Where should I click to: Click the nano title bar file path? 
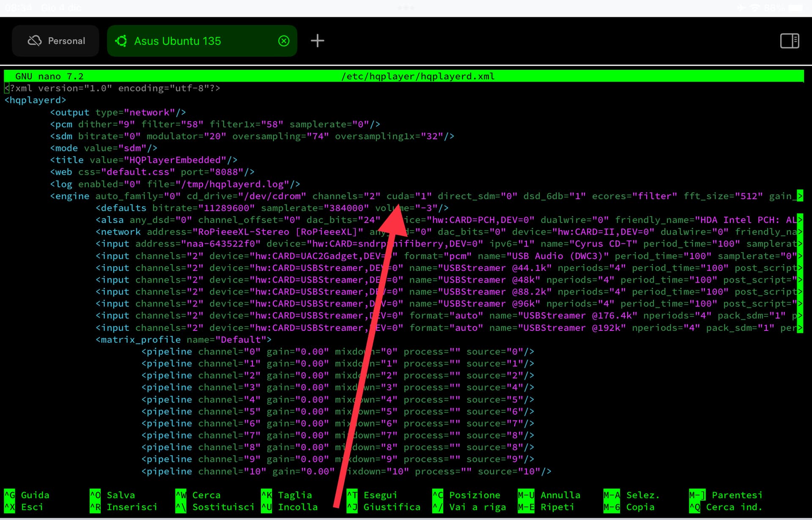tap(418, 77)
